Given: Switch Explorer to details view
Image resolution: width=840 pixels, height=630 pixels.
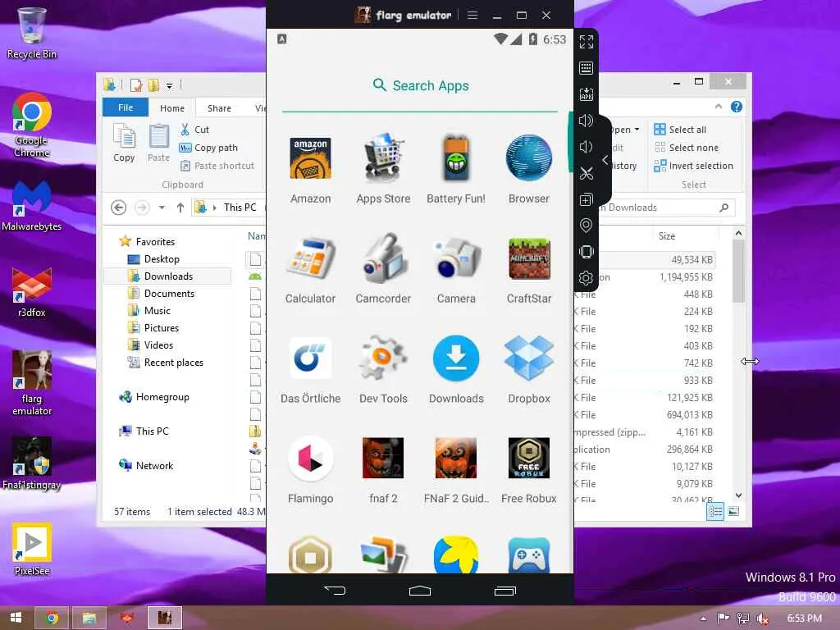Looking at the screenshot, I should (x=715, y=511).
